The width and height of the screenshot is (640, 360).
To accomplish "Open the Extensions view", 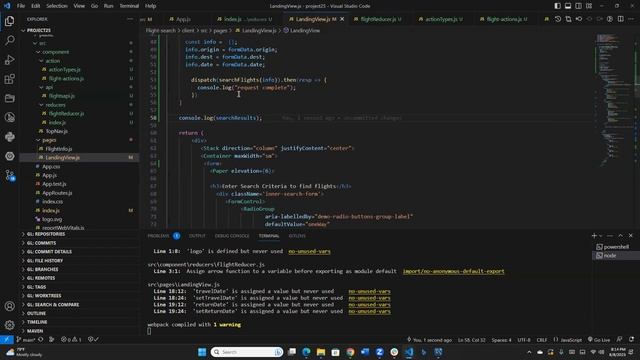I will point(9,79).
